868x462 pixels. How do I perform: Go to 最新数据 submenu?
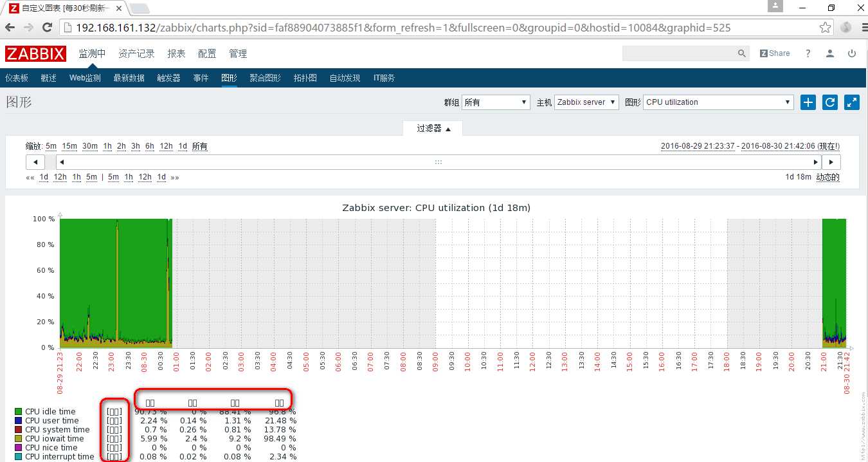(x=129, y=78)
